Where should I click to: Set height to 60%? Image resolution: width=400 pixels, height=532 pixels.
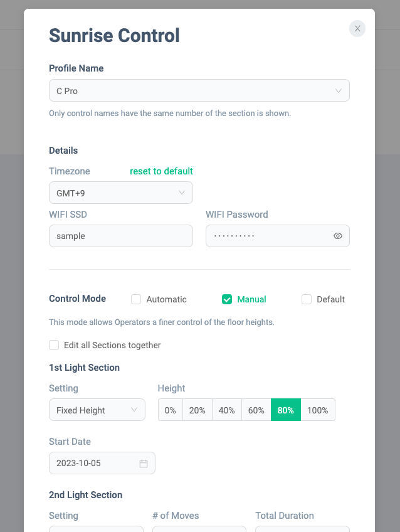pos(256,410)
